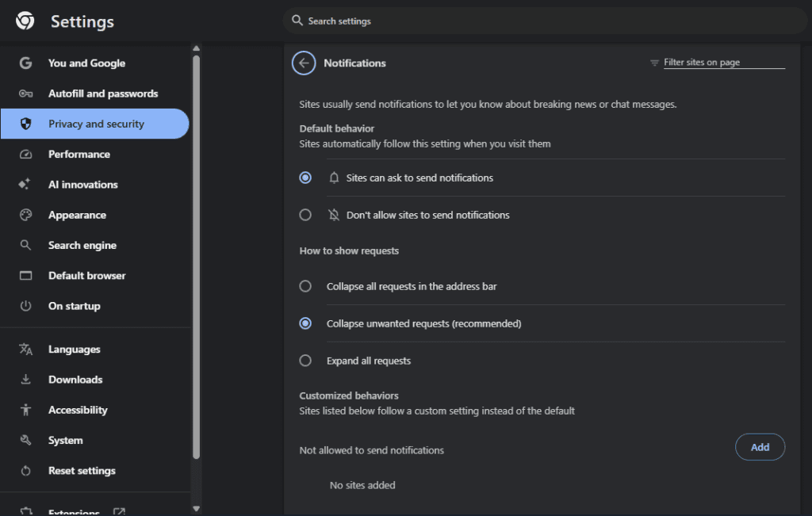The width and height of the screenshot is (812, 516).
Task: Open Search engine settings
Action: [x=95, y=245]
